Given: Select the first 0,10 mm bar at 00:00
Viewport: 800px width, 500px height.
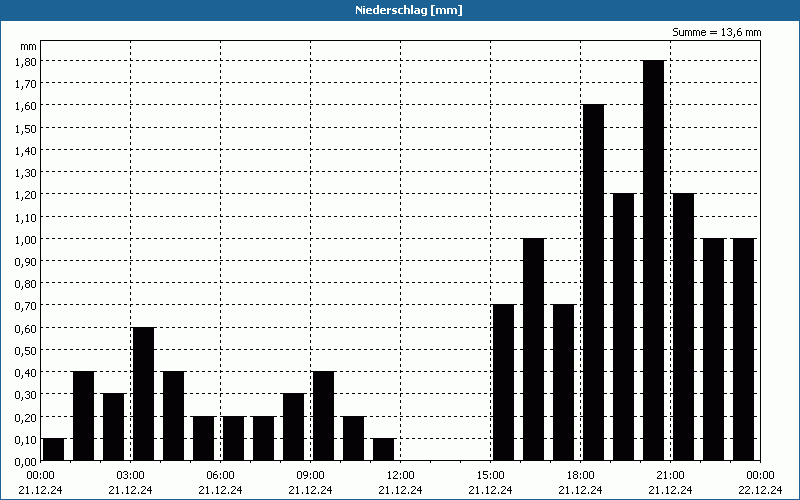Looking at the screenshot, I should (54, 449).
